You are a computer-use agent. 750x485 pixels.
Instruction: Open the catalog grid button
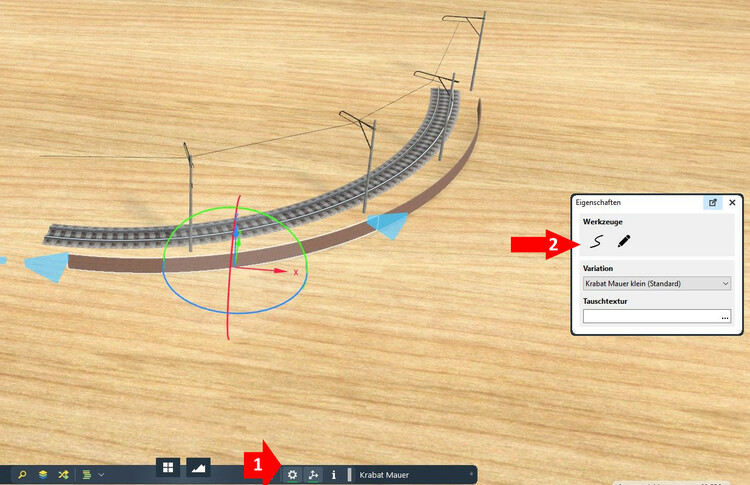[168, 467]
